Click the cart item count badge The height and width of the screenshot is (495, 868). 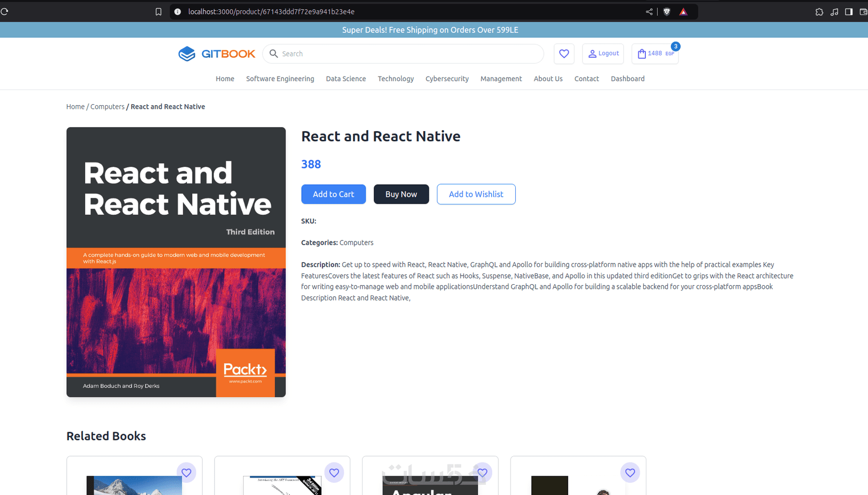click(676, 46)
